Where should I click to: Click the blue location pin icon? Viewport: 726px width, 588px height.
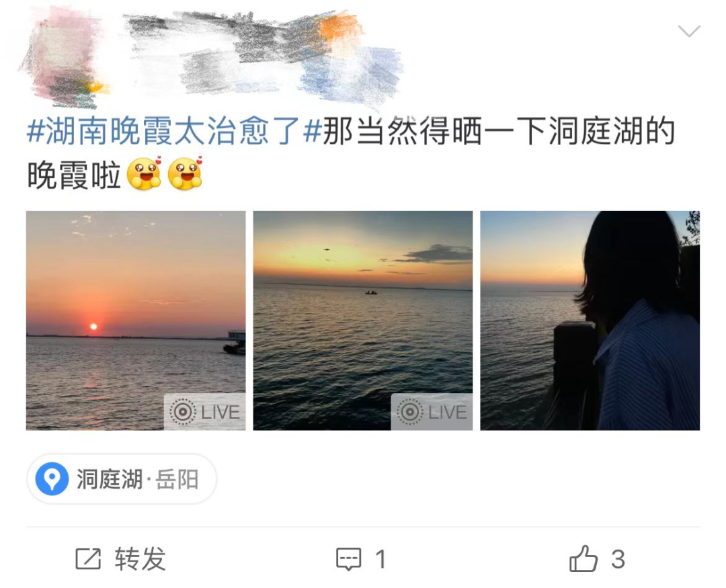52,478
